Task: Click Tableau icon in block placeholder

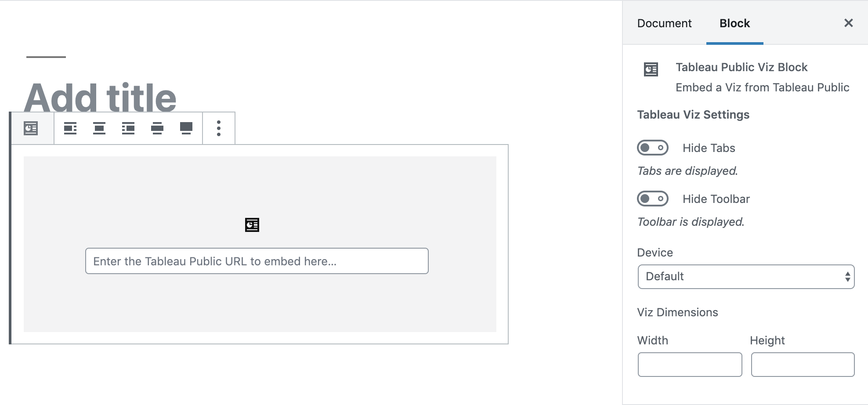Action: tap(252, 225)
